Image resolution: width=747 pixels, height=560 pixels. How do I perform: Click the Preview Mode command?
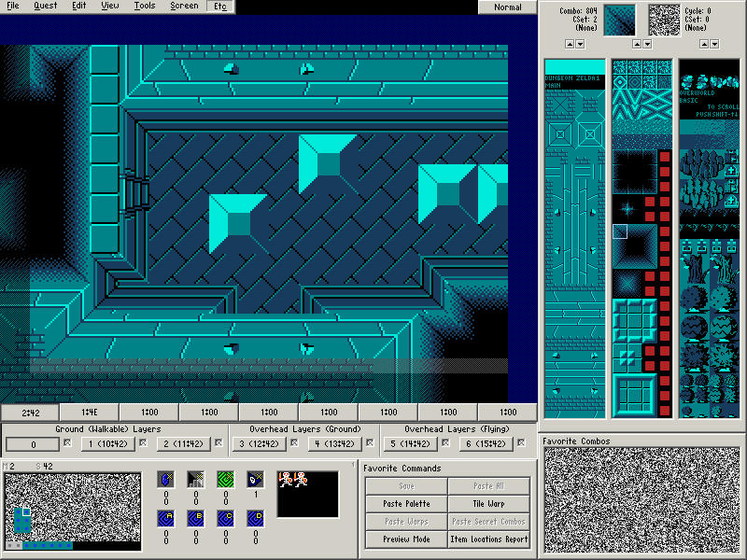coord(406,539)
